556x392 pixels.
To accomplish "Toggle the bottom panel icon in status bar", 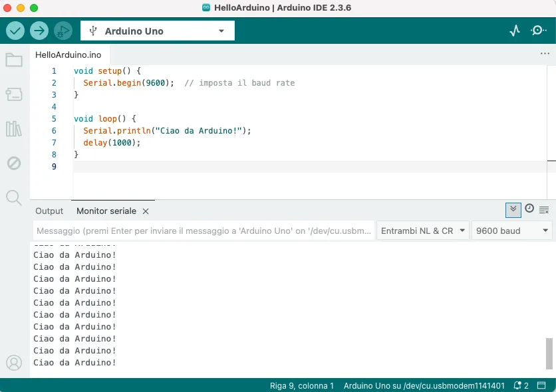I will (541, 385).
